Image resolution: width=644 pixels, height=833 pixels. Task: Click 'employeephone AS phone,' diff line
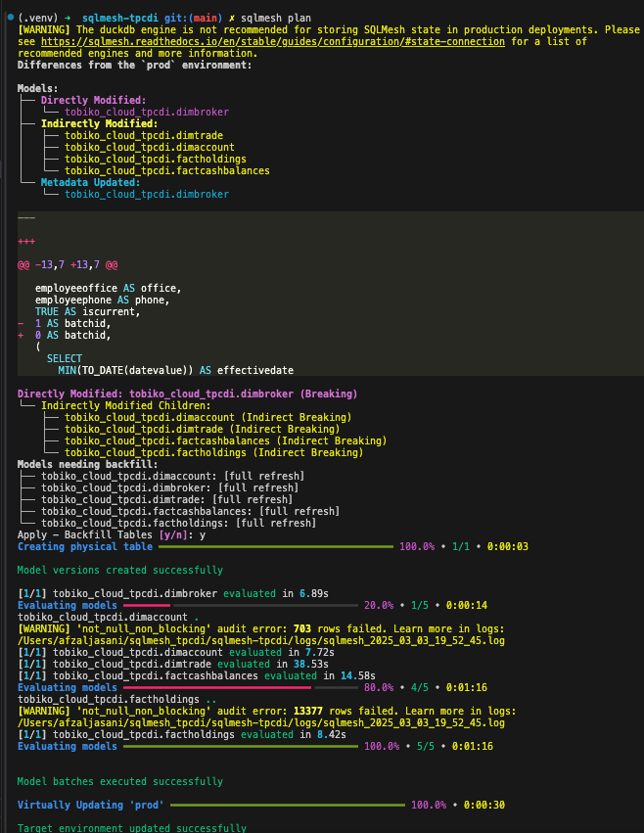pos(103,300)
